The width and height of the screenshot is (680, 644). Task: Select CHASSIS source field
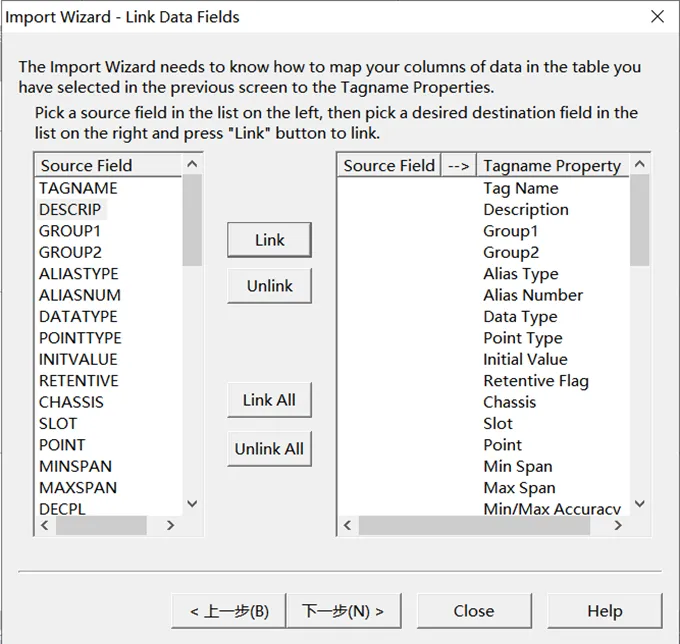[x=71, y=402]
